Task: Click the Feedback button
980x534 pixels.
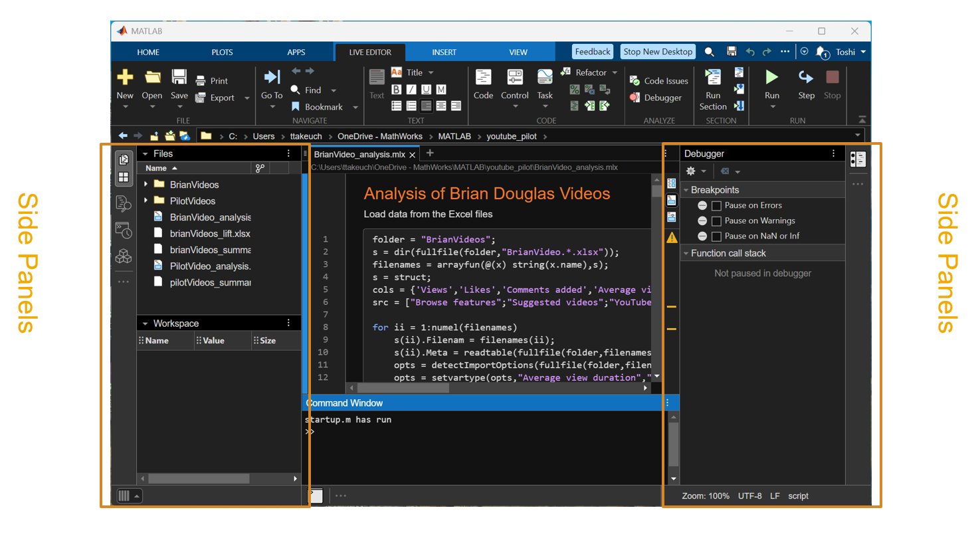Action: coord(592,52)
